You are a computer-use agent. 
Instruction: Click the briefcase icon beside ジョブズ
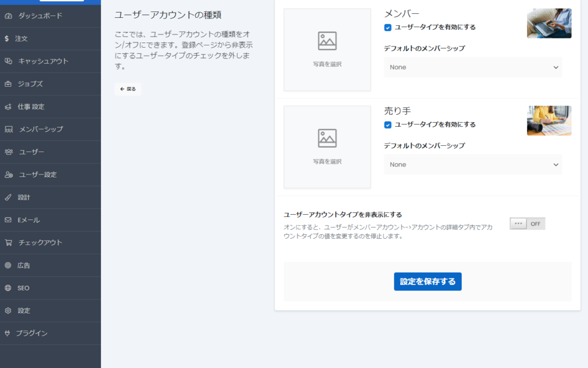(x=8, y=84)
